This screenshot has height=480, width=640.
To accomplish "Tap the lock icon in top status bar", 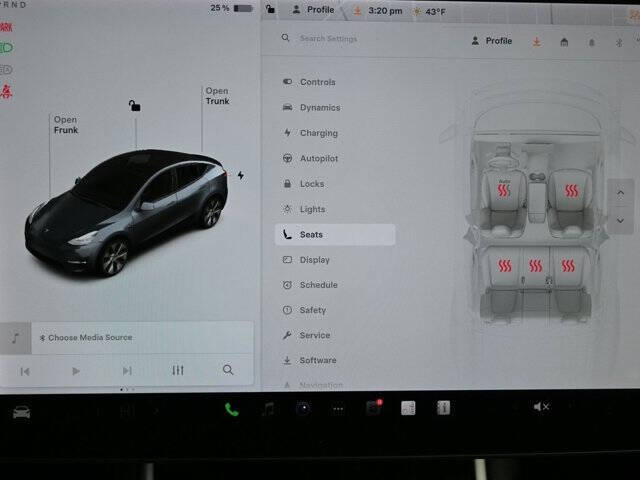I will point(270,9).
